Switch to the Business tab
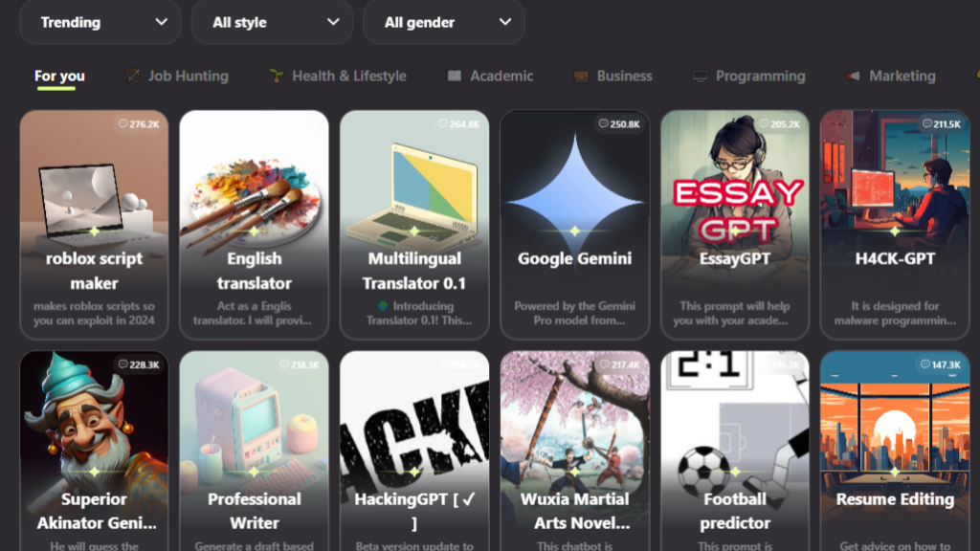 point(612,76)
